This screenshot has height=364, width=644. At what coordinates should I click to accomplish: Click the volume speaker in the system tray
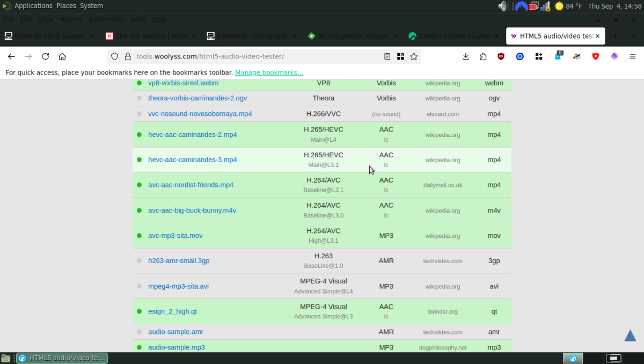pyautogui.click(x=502, y=6)
